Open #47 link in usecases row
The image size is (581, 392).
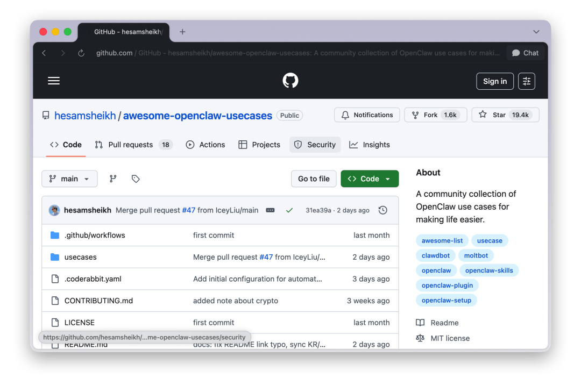[266, 257]
